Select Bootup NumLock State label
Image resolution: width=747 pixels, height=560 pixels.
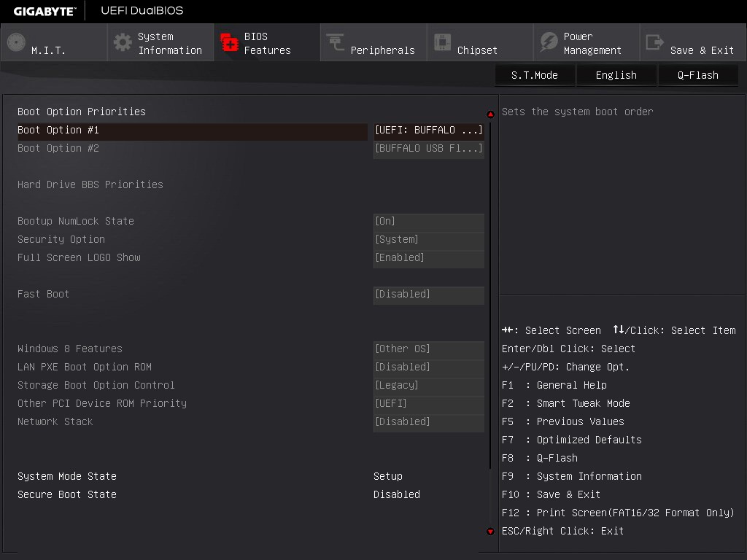point(76,222)
